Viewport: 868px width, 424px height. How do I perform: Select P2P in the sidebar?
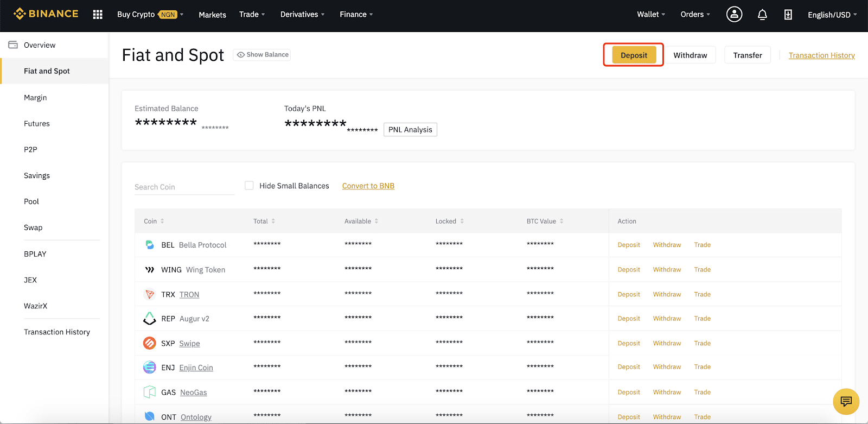30,149
